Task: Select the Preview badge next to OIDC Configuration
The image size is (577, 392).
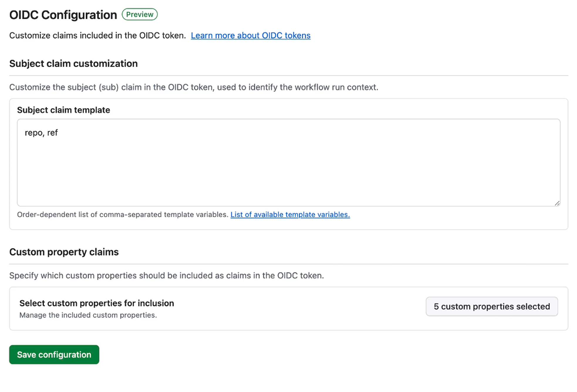Action: 140,14
